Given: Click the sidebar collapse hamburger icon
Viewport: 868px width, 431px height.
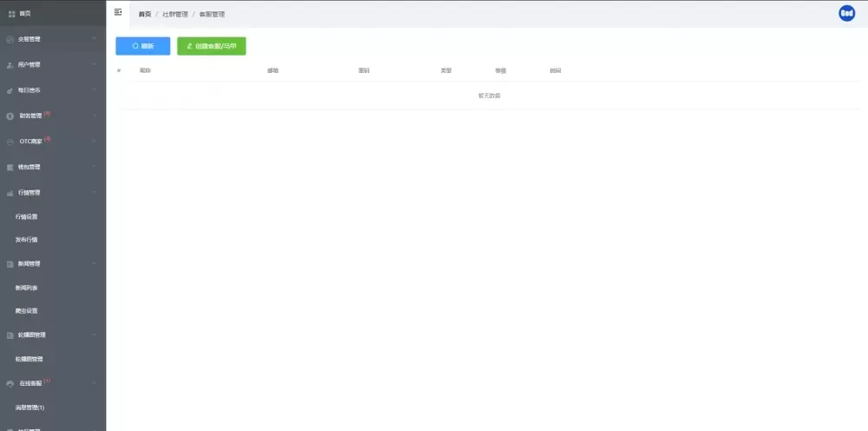Looking at the screenshot, I should click(x=118, y=12).
